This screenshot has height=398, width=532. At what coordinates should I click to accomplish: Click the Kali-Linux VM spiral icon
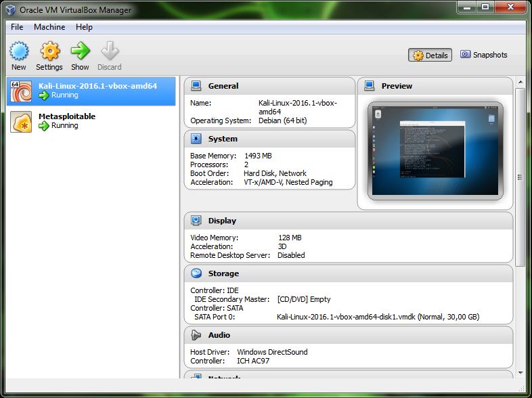pos(21,91)
